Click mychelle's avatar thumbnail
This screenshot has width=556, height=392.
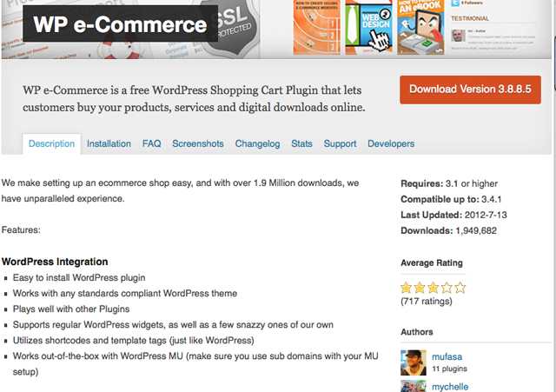click(x=413, y=386)
